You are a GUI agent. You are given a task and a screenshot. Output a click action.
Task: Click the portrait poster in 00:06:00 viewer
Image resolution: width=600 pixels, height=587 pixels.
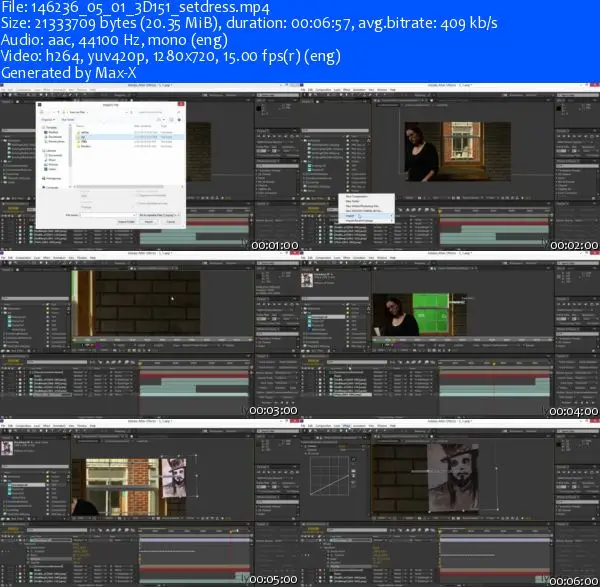pyautogui.click(x=453, y=478)
